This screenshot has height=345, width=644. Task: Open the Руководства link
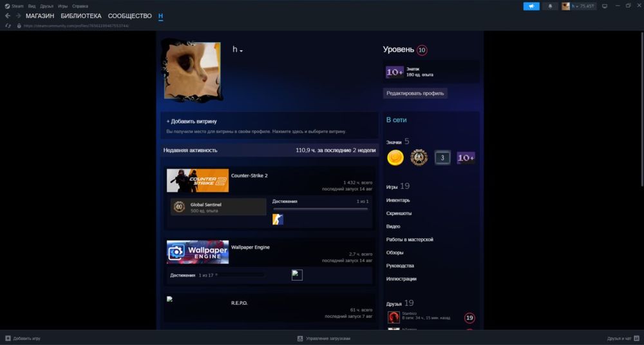point(400,266)
